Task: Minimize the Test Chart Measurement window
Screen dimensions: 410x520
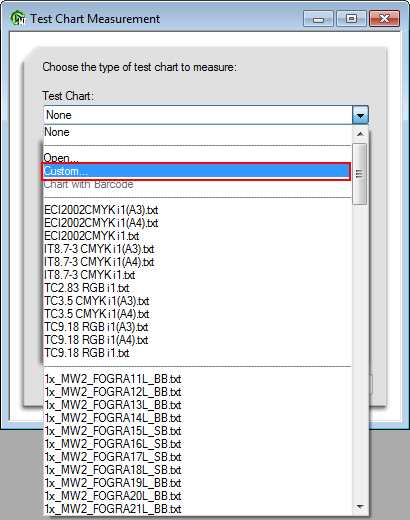Action: coord(318,19)
